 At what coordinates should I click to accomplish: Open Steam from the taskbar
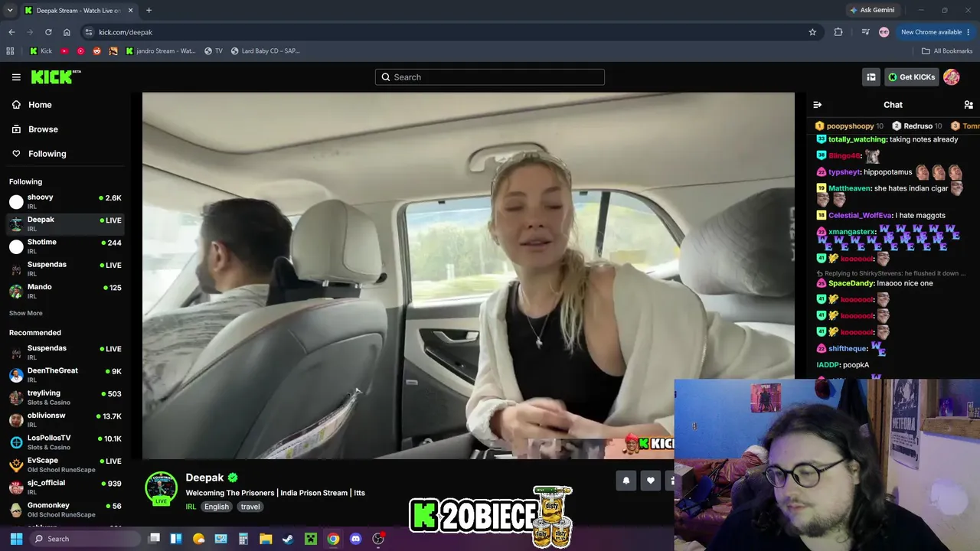(288, 539)
